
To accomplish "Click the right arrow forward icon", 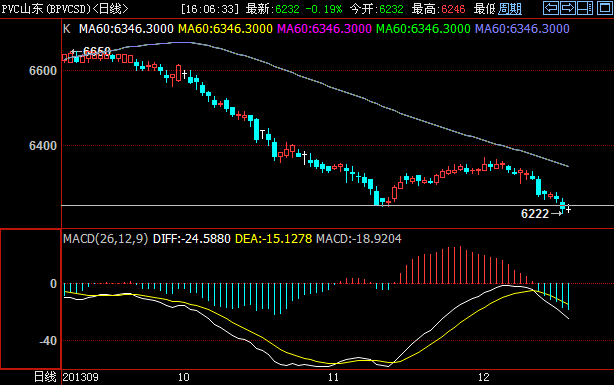I will point(568,8).
